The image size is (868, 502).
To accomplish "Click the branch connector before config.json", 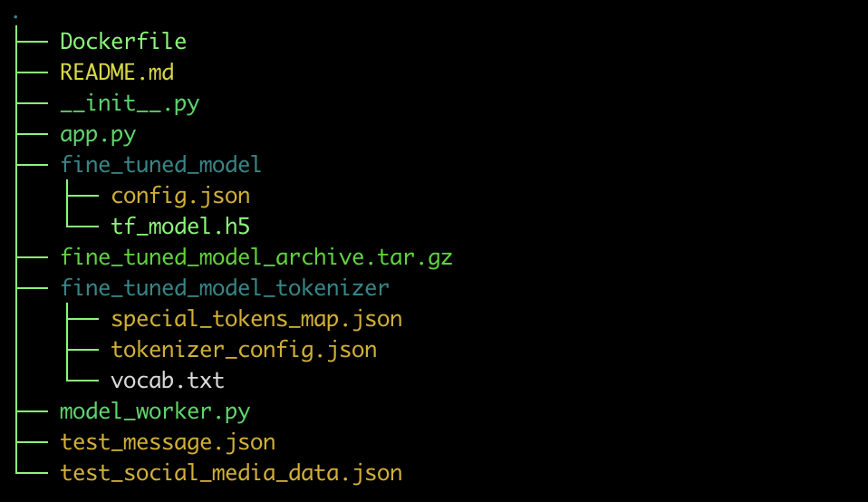I will click(82, 196).
